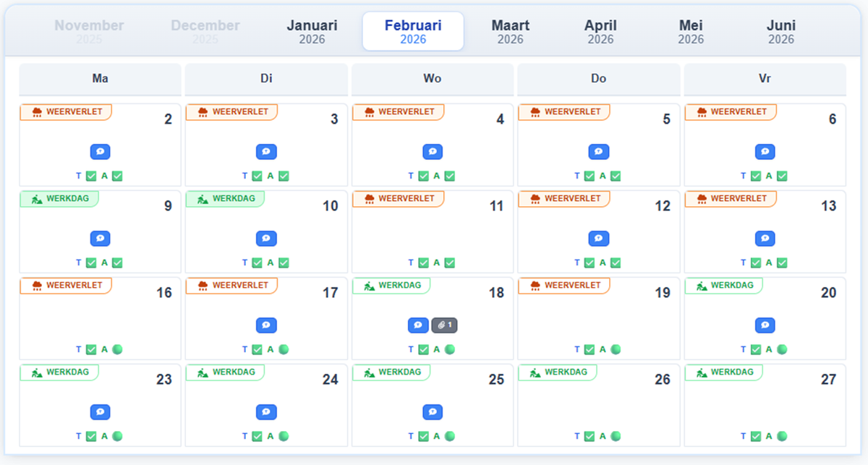Click the worker icon on February 20's WERKDAG badge
Image resolution: width=868 pixels, height=465 pixels.
(x=703, y=285)
